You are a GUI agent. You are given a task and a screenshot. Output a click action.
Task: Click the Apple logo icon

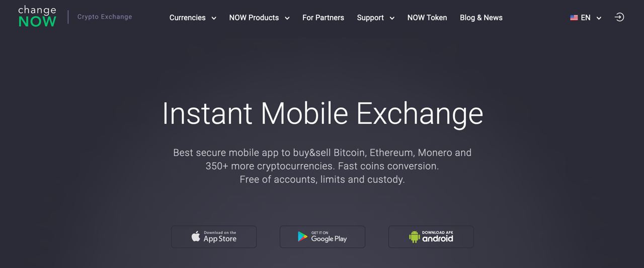coord(196,236)
